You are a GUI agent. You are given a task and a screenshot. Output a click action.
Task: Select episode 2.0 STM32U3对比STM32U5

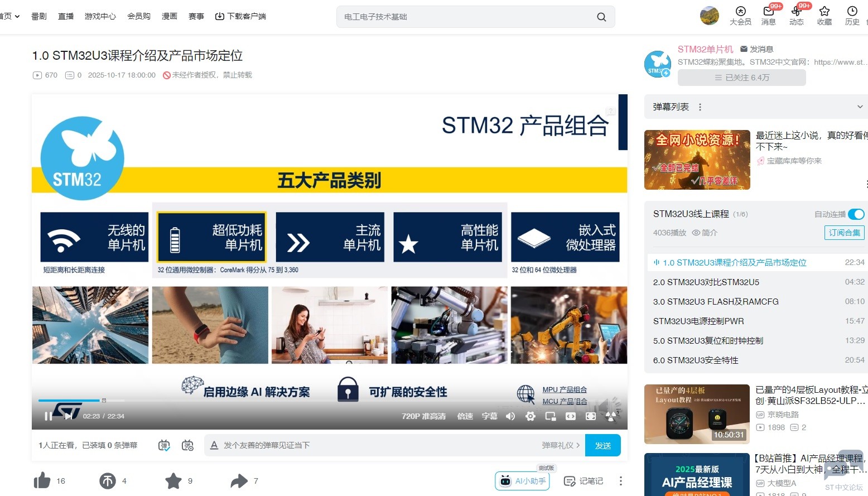[x=759, y=282]
